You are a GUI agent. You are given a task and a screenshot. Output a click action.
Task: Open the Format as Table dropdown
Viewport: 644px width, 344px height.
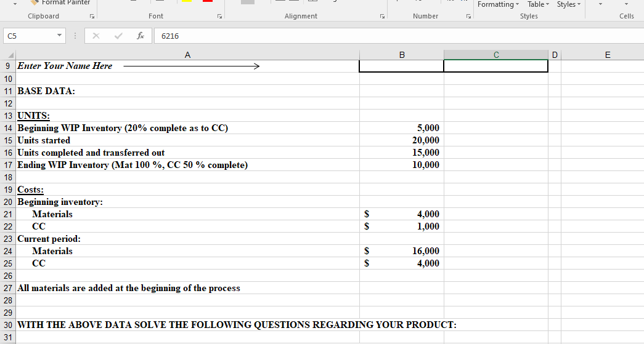538,4
